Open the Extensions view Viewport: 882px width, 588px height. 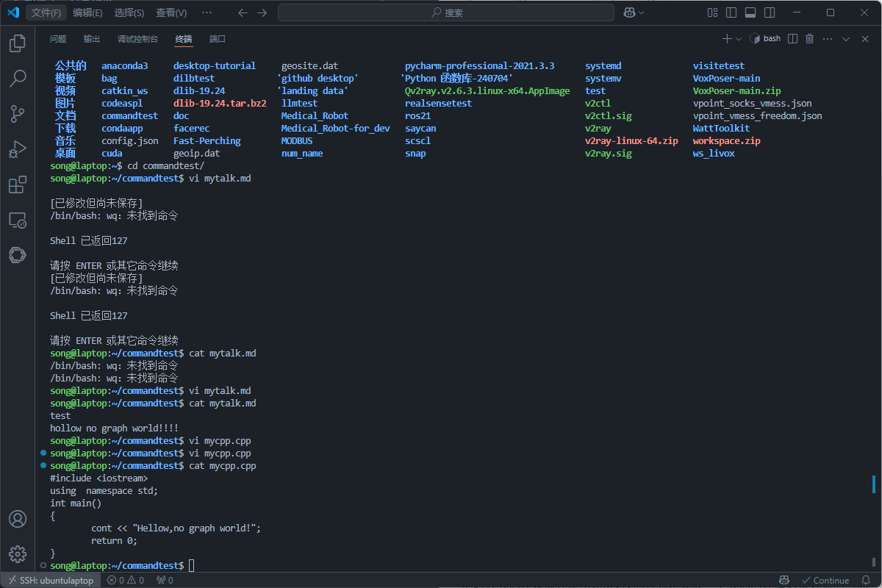pyautogui.click(x=17, y=184)
